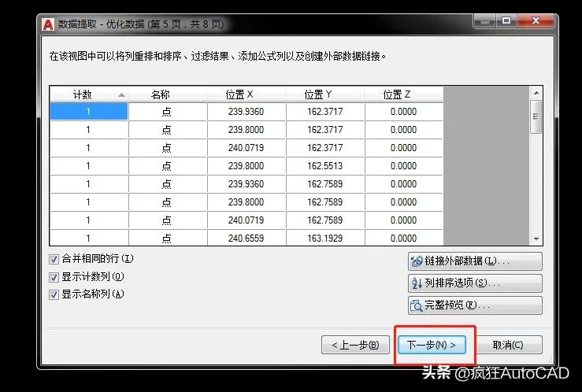Select 点 name cell in row with 162.5513
This screenshot has height=392, width=582.
click(168, 166)
